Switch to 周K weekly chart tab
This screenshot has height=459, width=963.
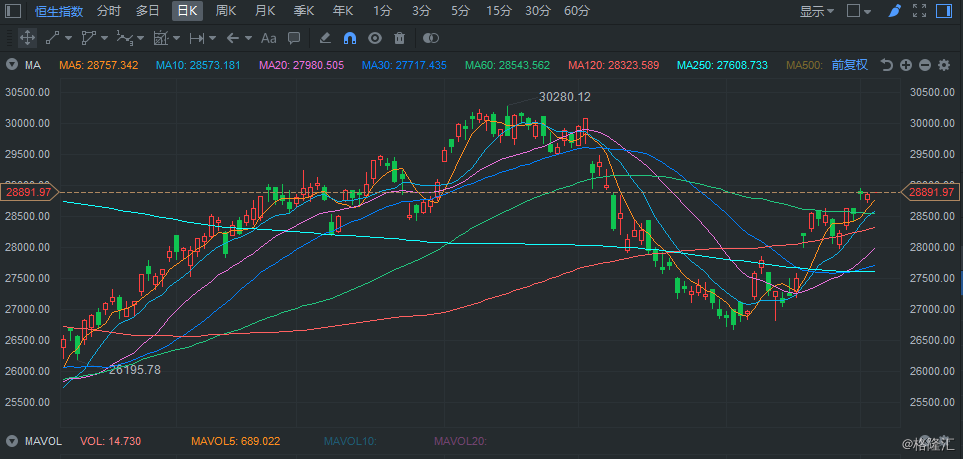pyautogui.click(x=227, y=10)
